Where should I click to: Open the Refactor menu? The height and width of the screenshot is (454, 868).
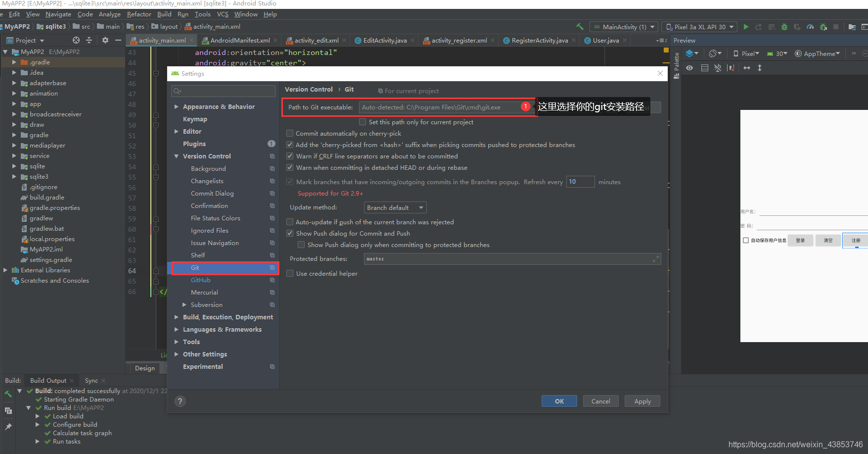pos(139,14)
